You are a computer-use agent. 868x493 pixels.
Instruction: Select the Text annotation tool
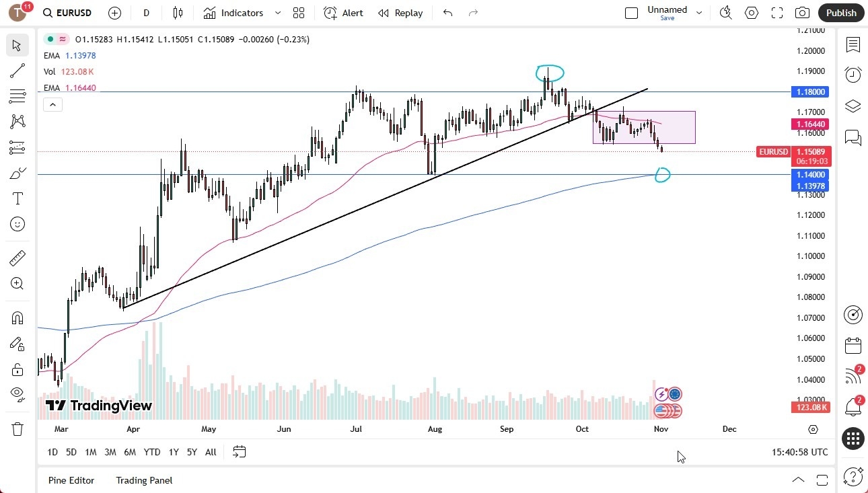click(17, 198)
